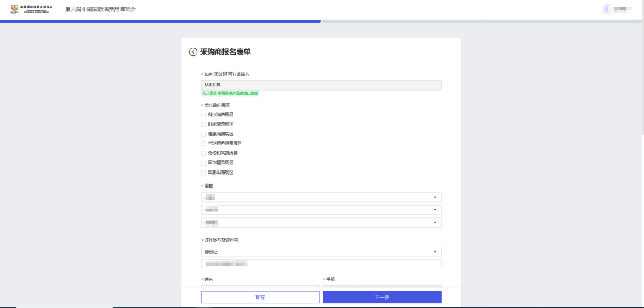Check the 国潮出海展区 checkbox
644x308 pixels.
(203, 172)
